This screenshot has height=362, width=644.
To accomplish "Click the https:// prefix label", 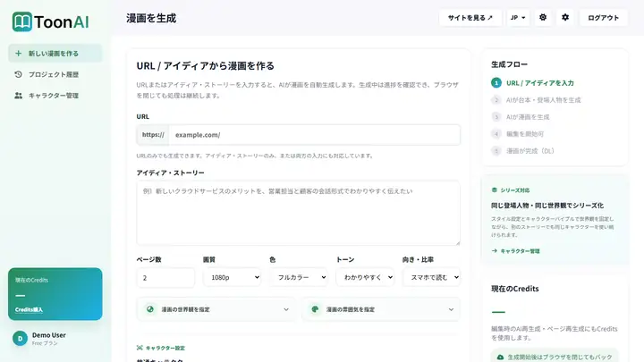I will [153, 135].
